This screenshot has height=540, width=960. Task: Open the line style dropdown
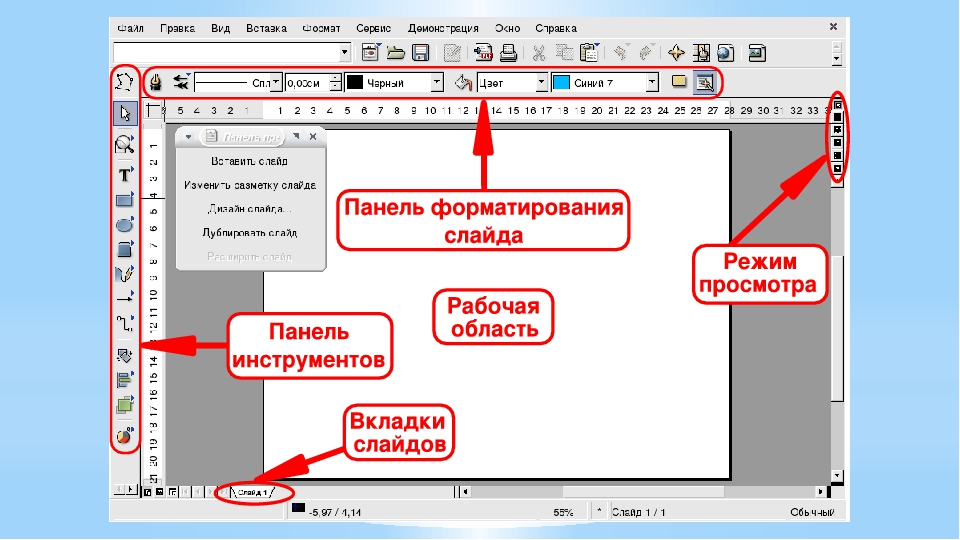tap(276, 82)
